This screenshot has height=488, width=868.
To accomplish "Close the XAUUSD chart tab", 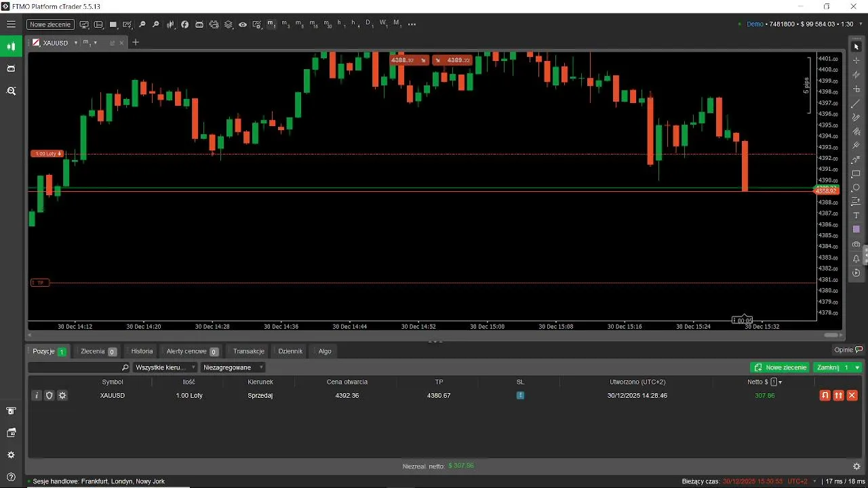I will tap(122, 43).
